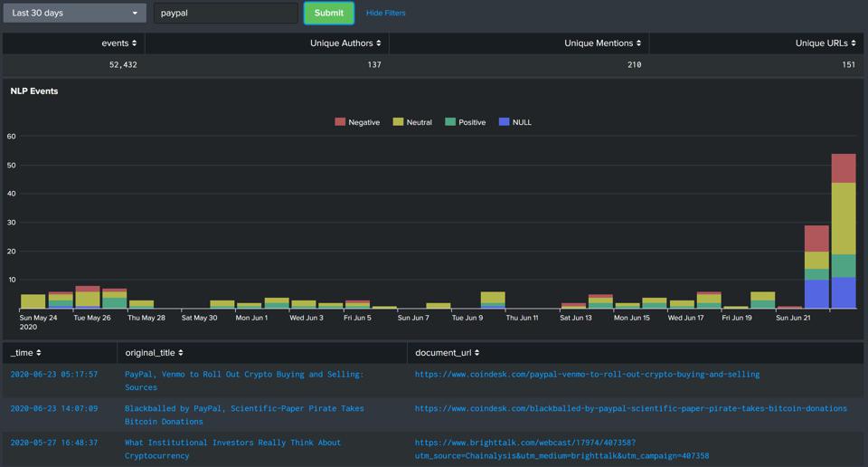The width and height of the screenshot is (868, 467).
Task: Click the Unique URLs value 151
Action: [x=849, y=65]
